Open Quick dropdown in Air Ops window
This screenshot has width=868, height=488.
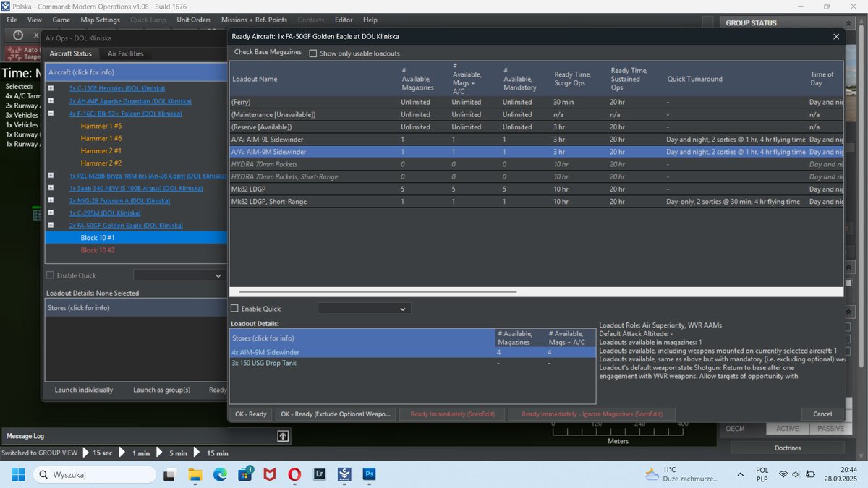(x=179, y=275)
